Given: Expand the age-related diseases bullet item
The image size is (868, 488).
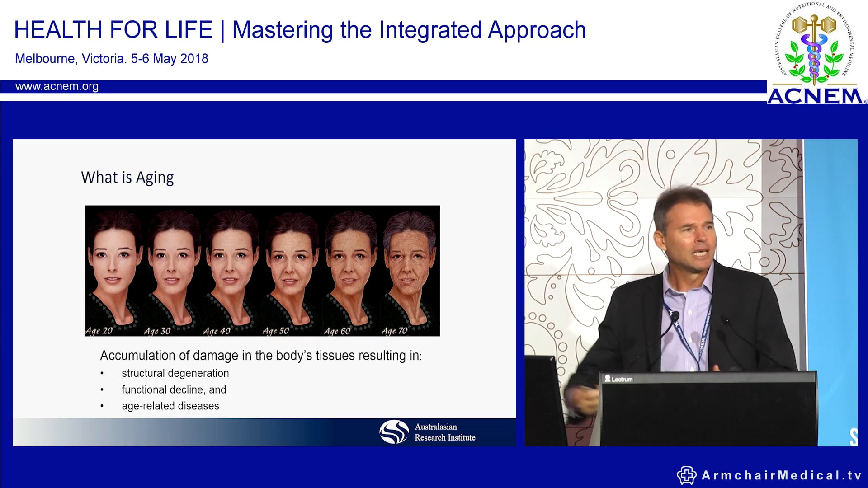Looking at the screenshot, I should pyautogui.click(x=170, y=406).
